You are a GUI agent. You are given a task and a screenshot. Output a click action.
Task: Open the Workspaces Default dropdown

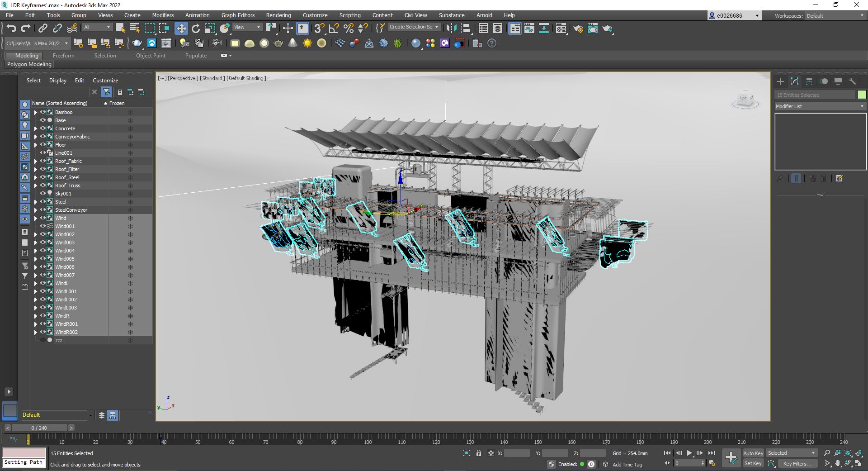tap(835, 16)
